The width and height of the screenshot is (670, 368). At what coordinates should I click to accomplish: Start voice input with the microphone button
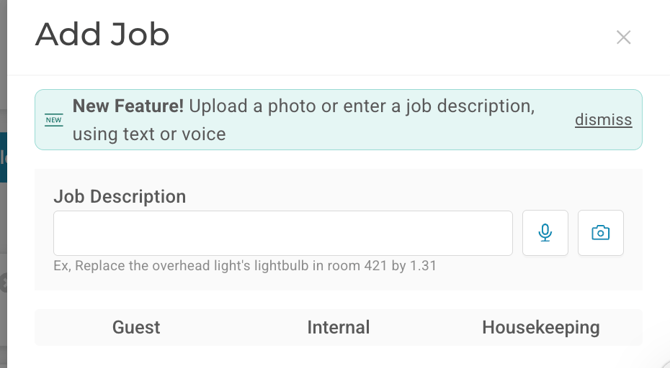coord(545,233)
